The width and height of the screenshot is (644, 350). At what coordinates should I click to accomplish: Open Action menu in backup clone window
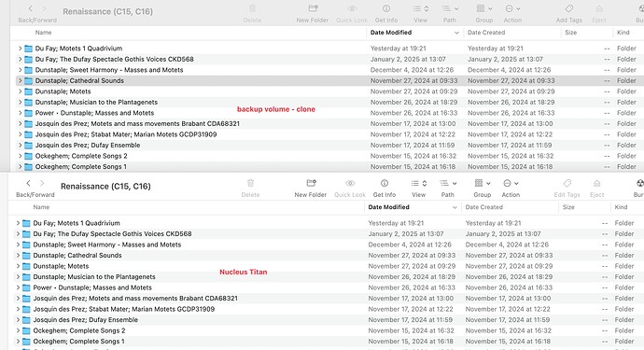pos(512,8)
